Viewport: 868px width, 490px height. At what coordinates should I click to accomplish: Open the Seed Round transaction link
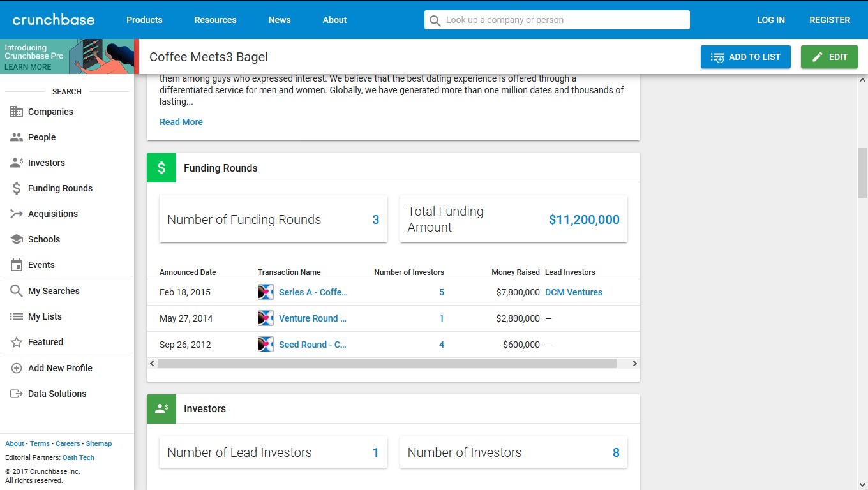coord(313,345)
